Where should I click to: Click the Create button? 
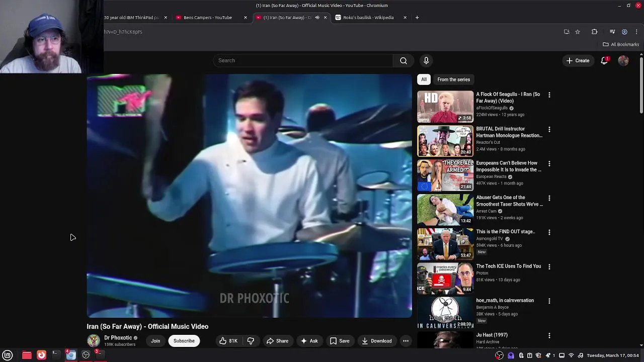[578, 60]
